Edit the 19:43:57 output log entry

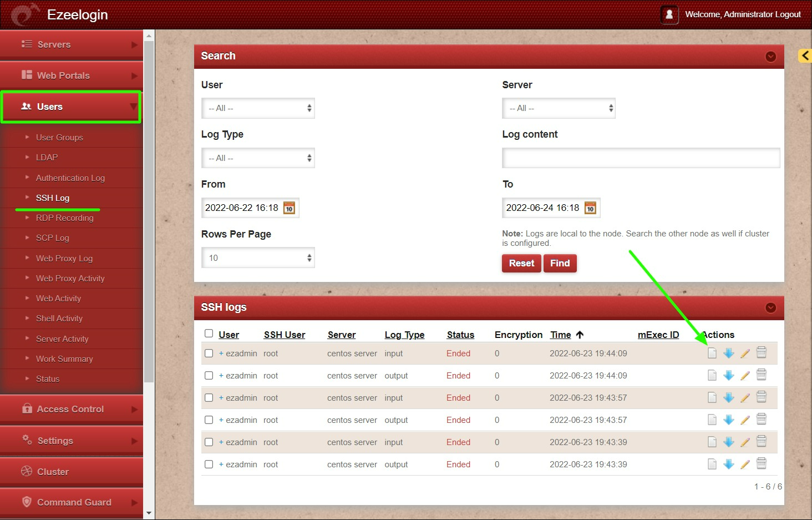tap(745, 420)
